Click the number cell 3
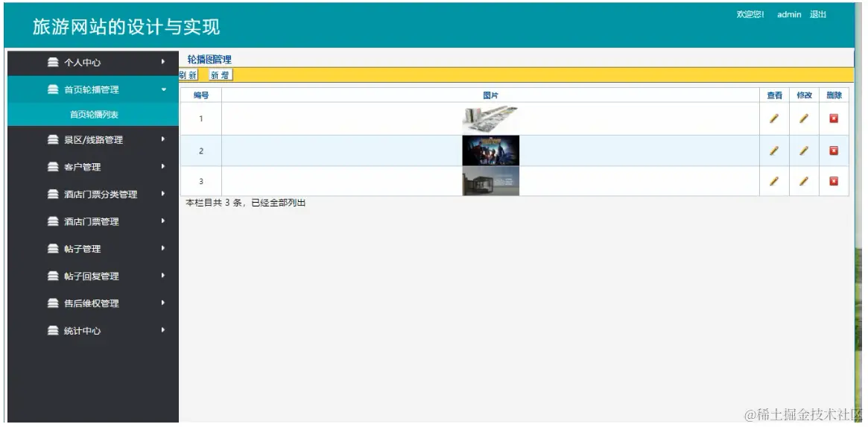This screenshot has height=427, width=868. tap(201, 181)
